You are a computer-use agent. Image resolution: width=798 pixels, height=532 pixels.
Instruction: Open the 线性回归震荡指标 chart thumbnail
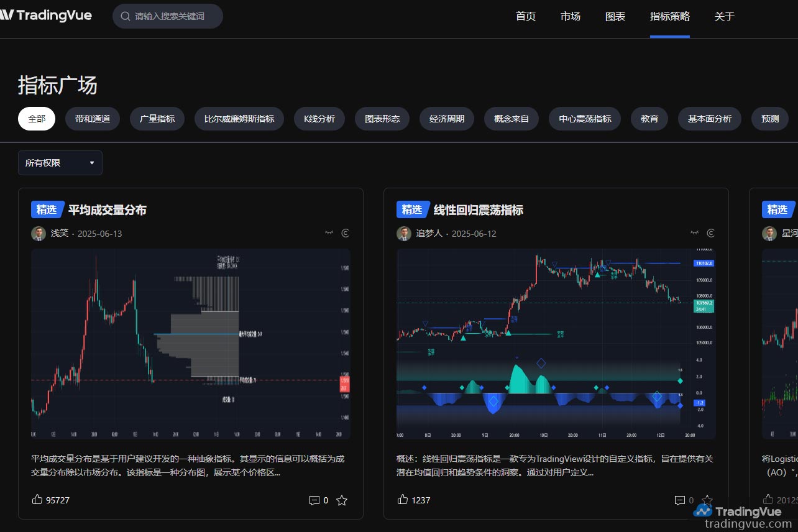point(556,344)
